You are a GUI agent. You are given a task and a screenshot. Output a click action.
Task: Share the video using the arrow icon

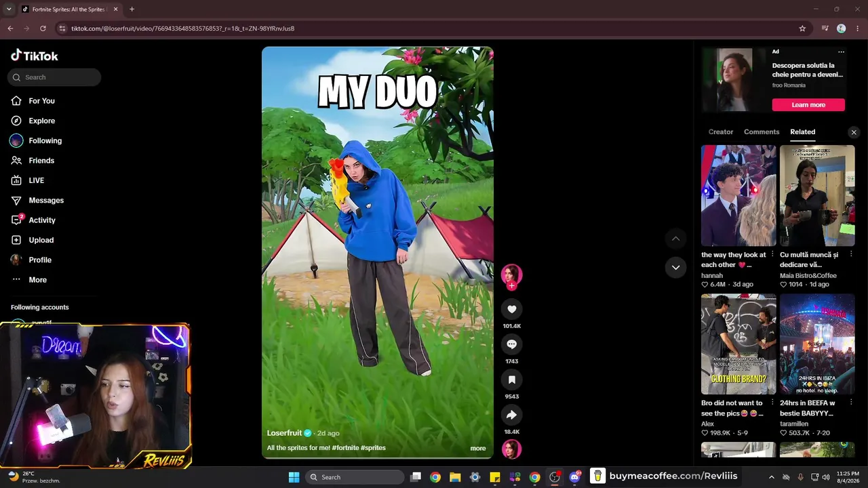[511, 415]
